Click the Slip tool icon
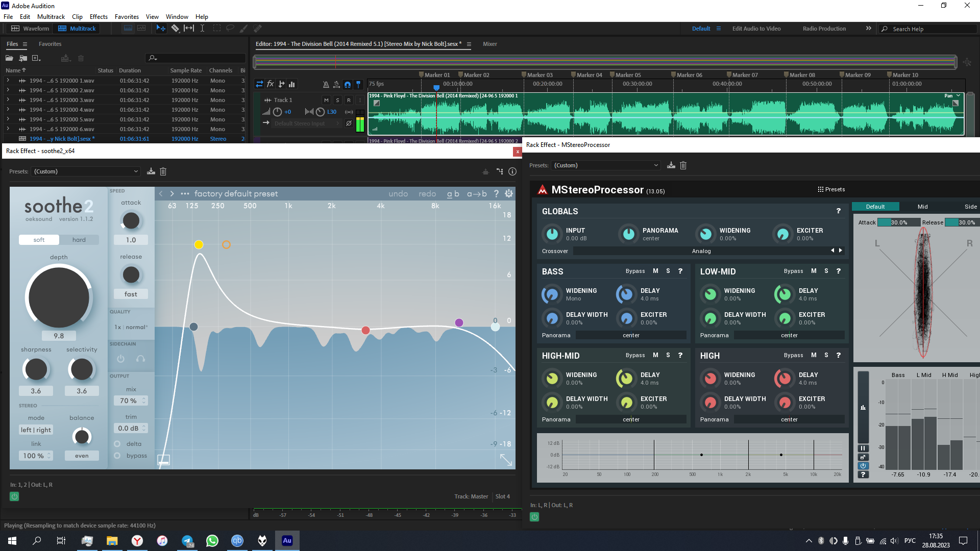This screenshot has height=551, width=980. [189, 29]
